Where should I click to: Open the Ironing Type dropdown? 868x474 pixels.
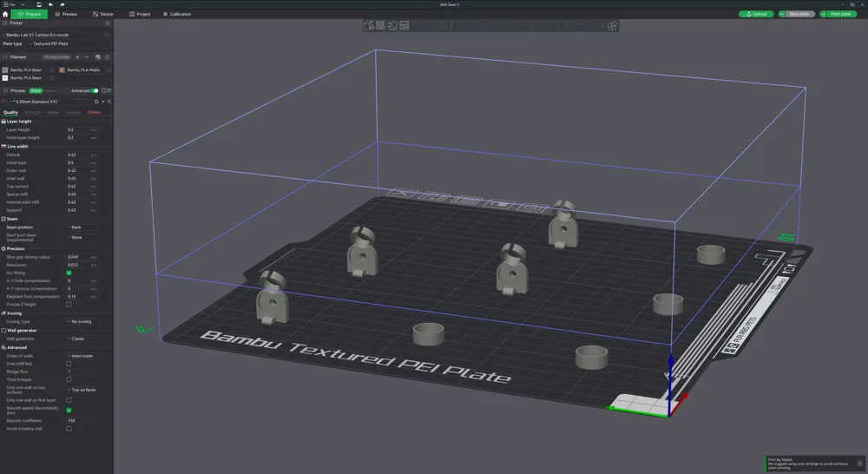click(82, 322)
